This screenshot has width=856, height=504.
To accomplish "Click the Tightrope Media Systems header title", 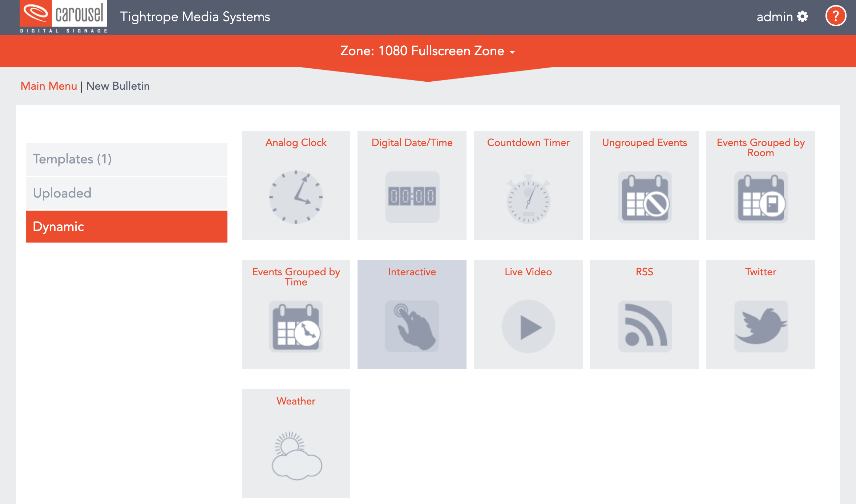I will point(195,17).
